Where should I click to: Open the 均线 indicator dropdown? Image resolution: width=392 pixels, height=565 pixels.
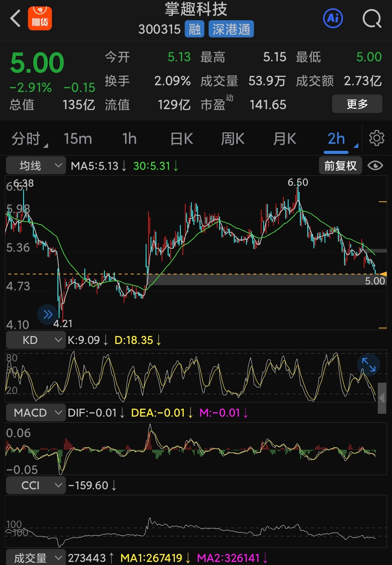click(x=36, y=166)
